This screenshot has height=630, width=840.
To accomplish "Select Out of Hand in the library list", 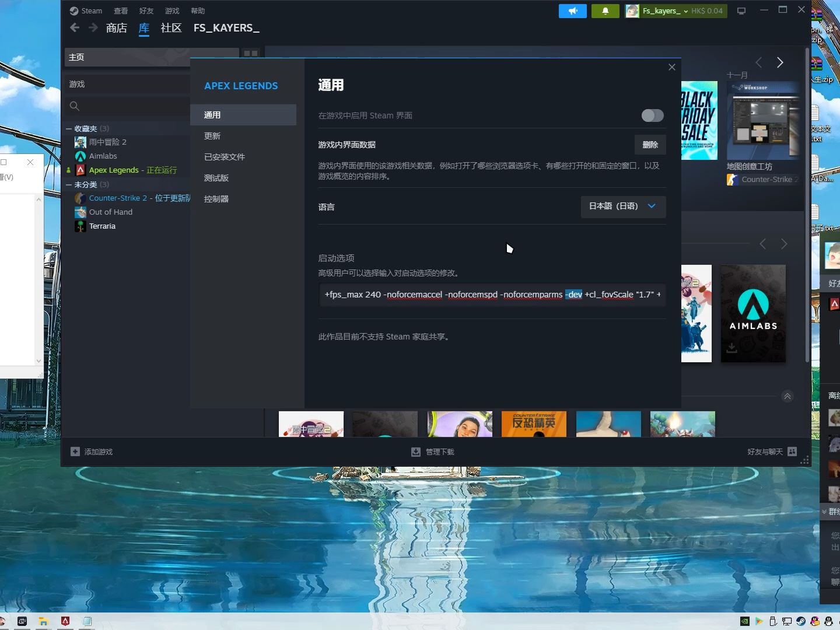I will [x=111, y=212].
